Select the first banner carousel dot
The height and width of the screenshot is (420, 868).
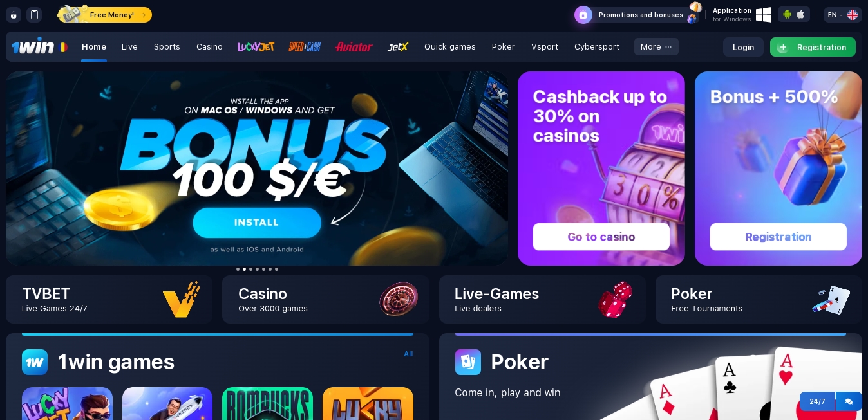click(x=238, y=269)
